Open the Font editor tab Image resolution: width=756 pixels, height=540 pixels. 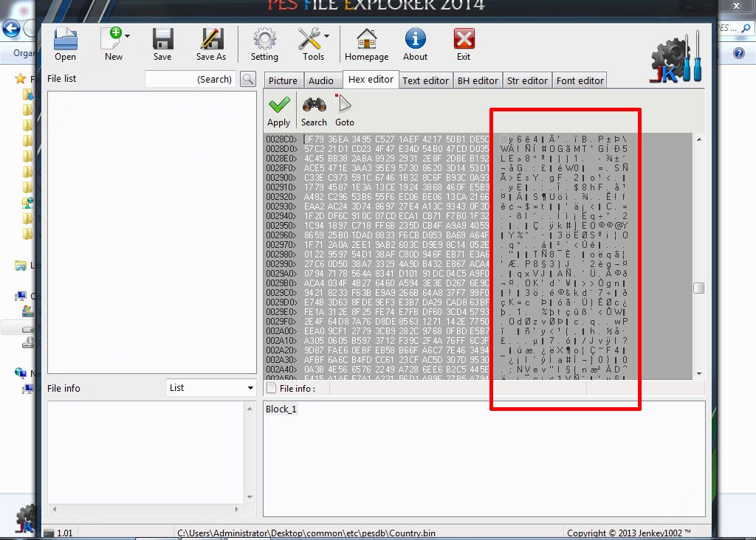tap(580, 80)
